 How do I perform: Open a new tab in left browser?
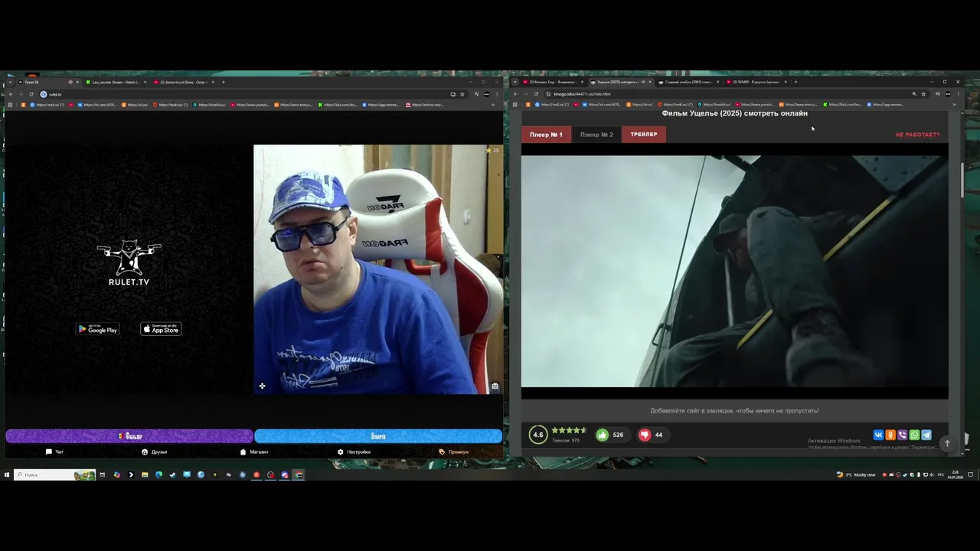(x=223, y=82)
